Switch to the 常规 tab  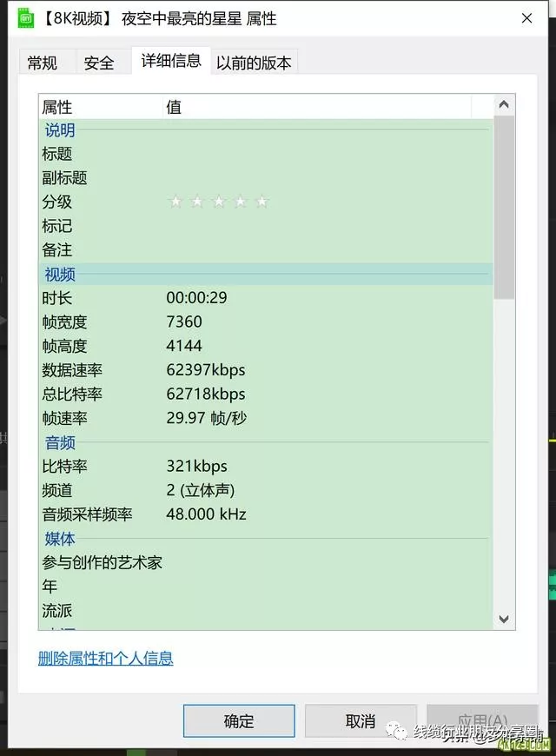pyautogui.click(x=42, y=63)
